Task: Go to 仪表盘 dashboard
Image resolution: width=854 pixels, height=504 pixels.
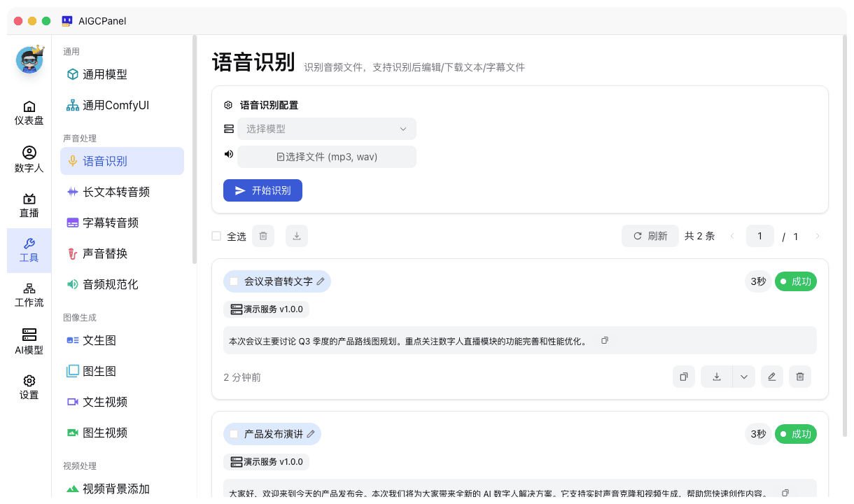Action: coord(29,113)
